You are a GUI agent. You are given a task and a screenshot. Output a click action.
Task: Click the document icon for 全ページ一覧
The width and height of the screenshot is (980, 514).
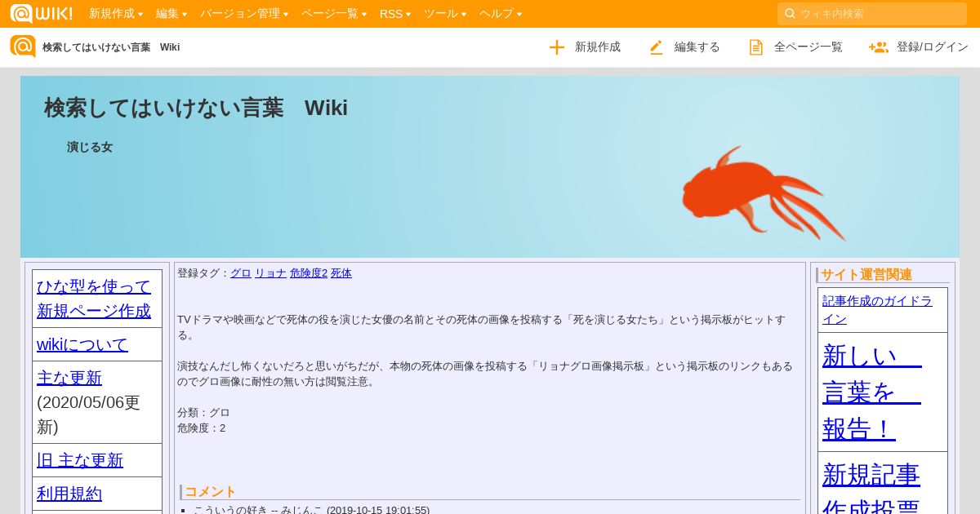[756, 47]
